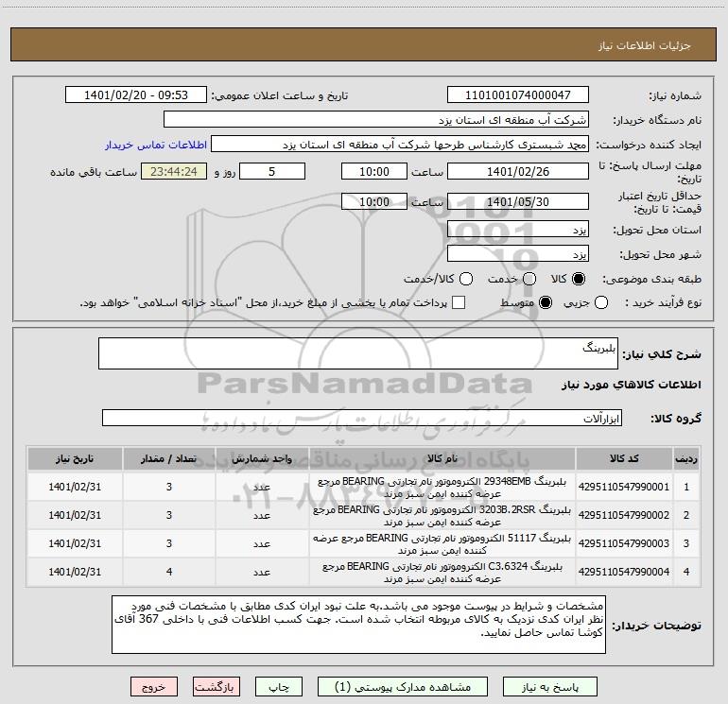Choose the جزیی purchase process option
Viewport: 728px width, 704px height.
(600, 302)
